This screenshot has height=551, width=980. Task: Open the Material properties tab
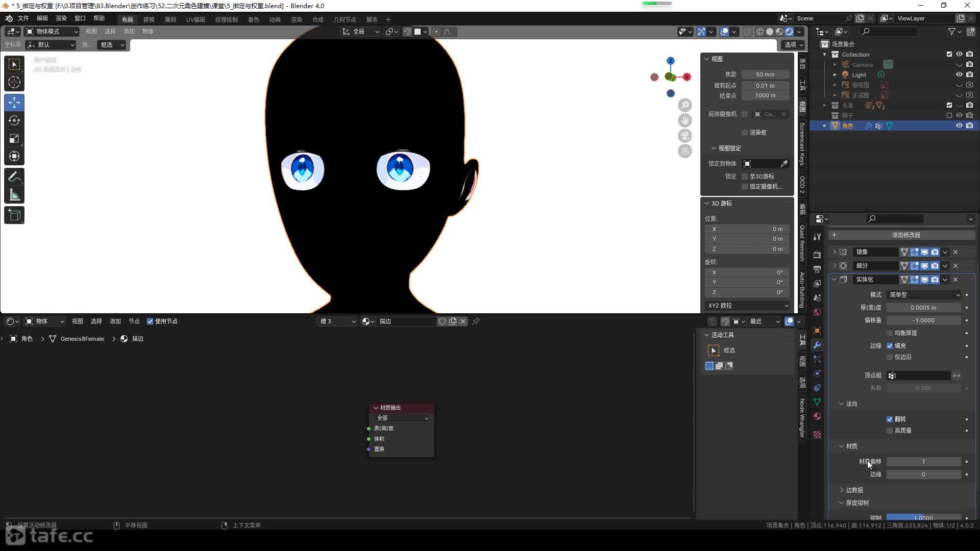coord(817,416)
